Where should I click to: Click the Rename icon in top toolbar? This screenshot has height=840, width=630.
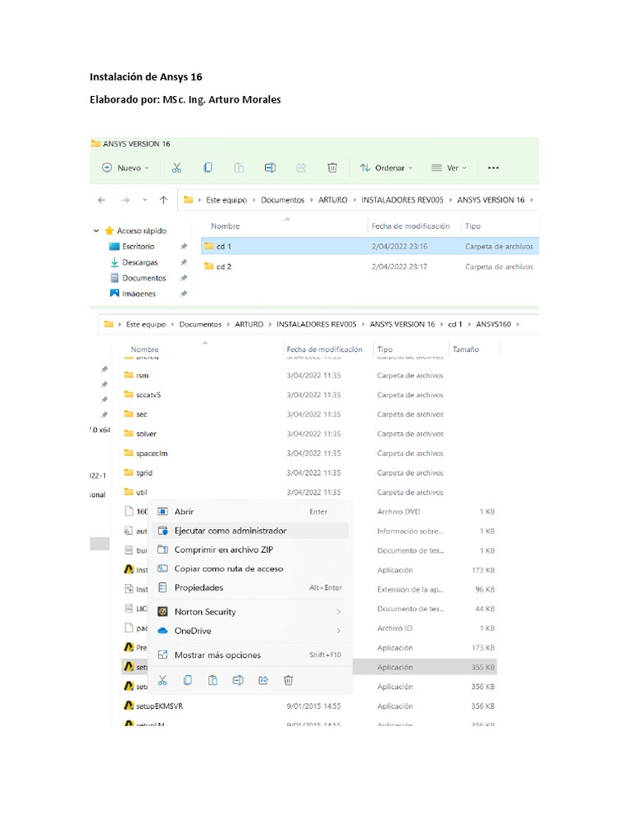pyautogui.click(x=270, y=167)
